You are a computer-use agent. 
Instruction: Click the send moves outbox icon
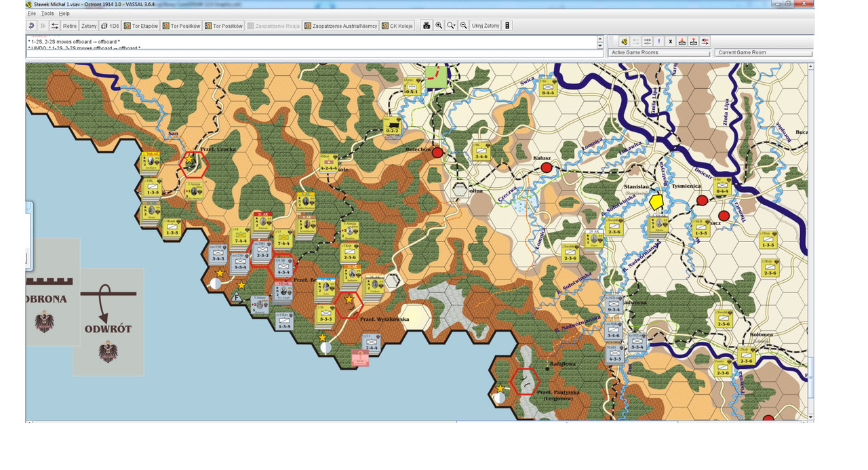tap(694, 41)
